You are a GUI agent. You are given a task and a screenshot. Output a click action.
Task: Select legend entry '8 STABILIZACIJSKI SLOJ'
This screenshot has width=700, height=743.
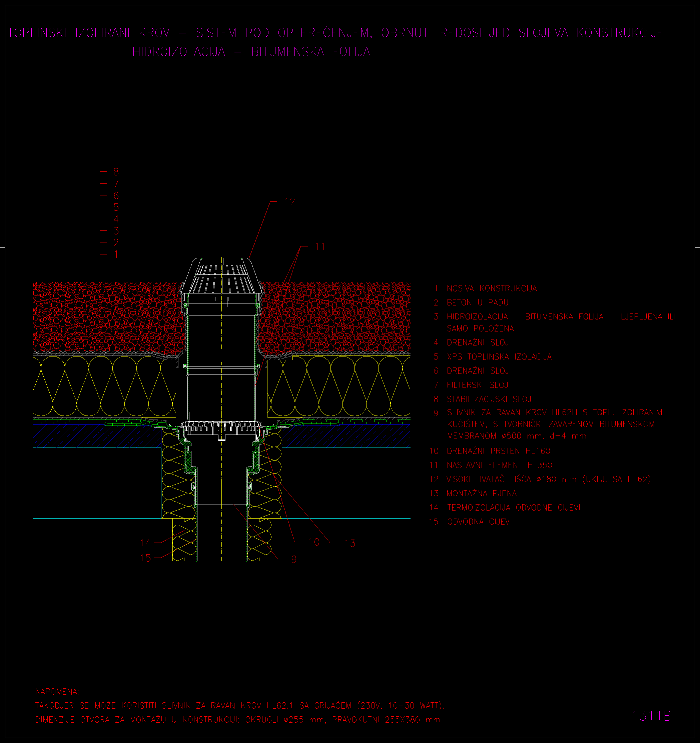[483, 399]
